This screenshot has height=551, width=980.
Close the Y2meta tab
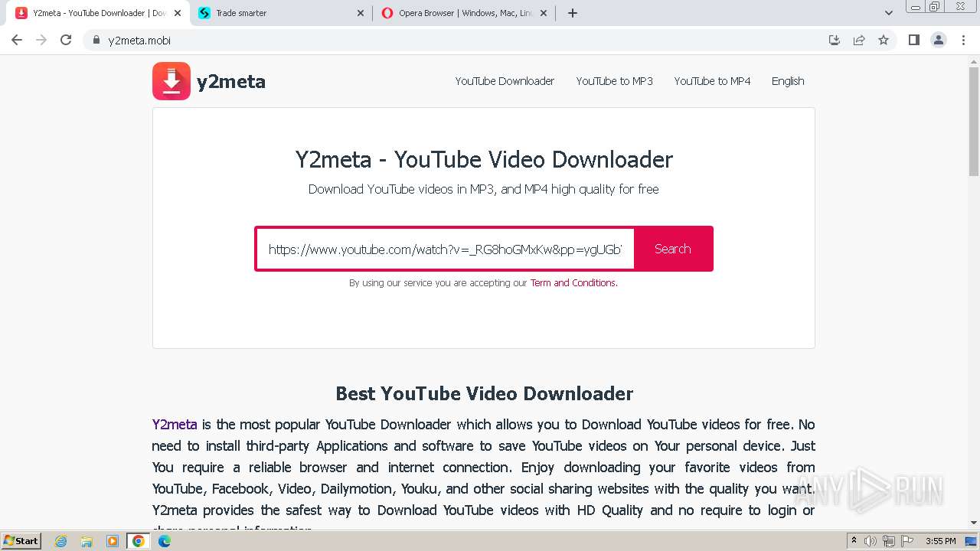(178, 13)
